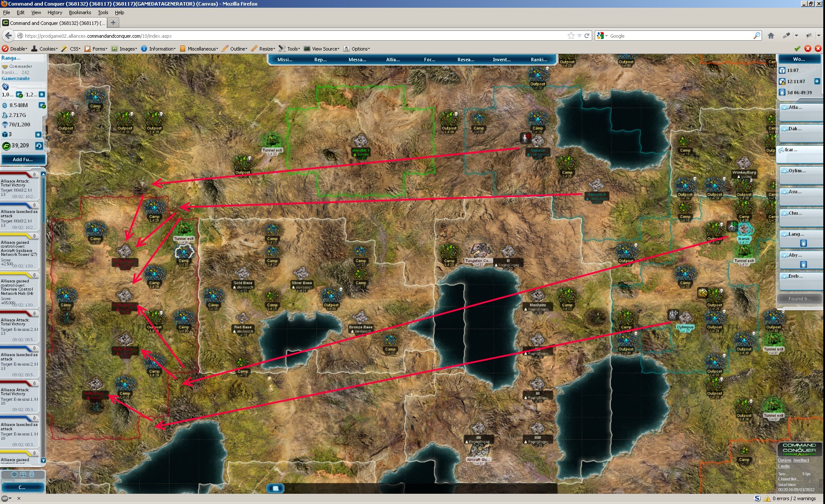This screenshot has width=825, height=504.
Task: Open the chat bubble icon above the C... button
Action: [x=14, y=474]
